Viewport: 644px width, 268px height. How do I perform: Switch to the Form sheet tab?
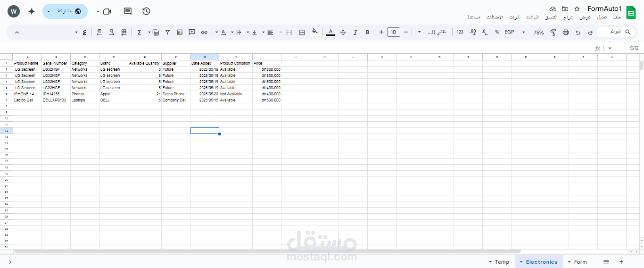(580, 262)
